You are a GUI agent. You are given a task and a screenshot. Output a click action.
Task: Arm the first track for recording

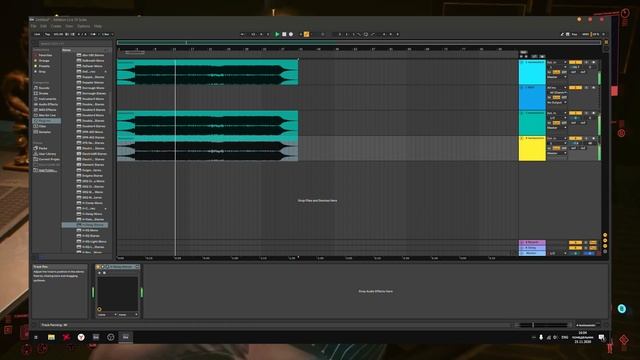pos(593,62)
